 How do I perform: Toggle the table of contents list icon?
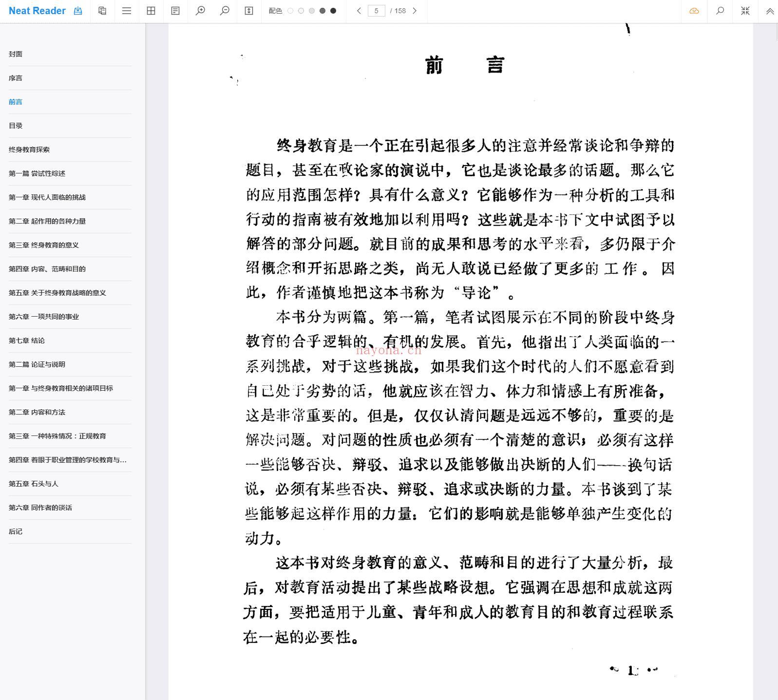127,11
